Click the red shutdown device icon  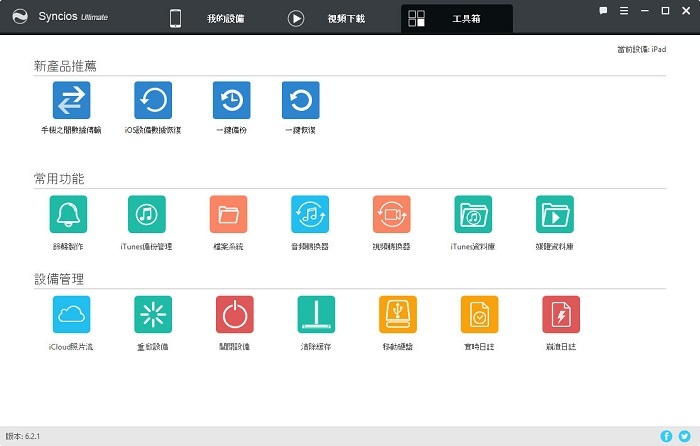pyautogui.click(x=234, y=314)
